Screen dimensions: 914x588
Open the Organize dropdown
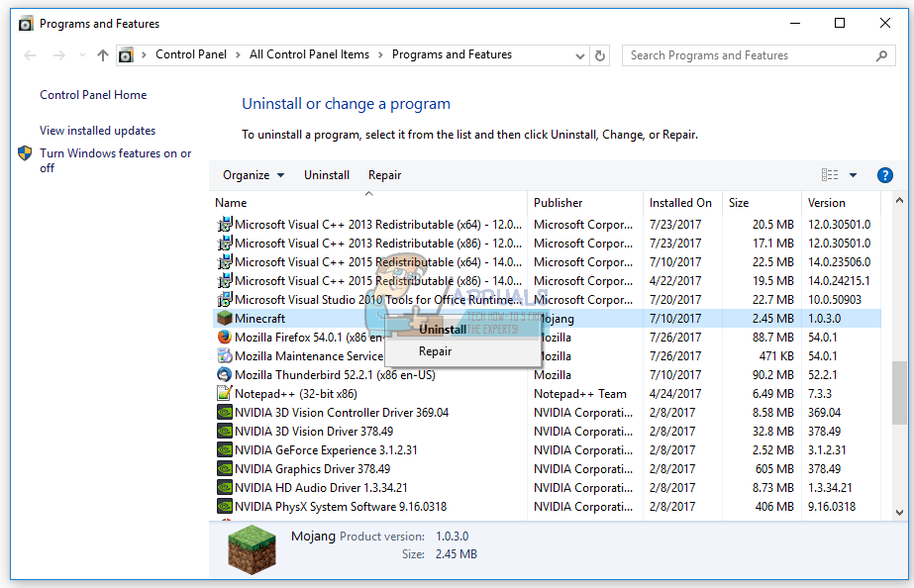254,174
